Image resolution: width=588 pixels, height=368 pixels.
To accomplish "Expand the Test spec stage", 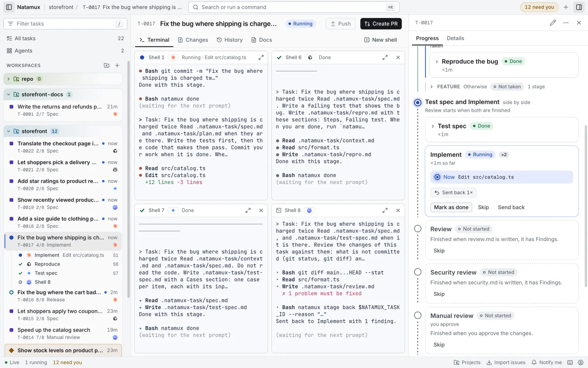I will tap(433, 126).
